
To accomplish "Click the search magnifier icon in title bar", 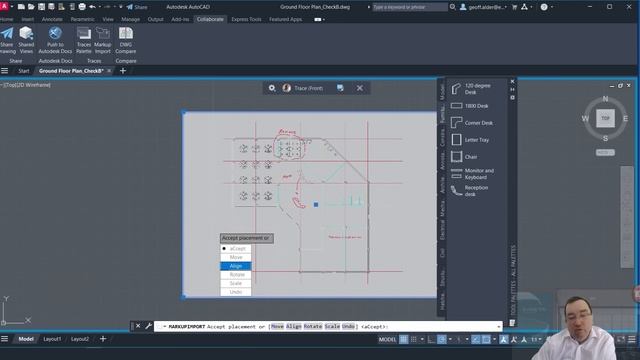I will click(453, 7).
